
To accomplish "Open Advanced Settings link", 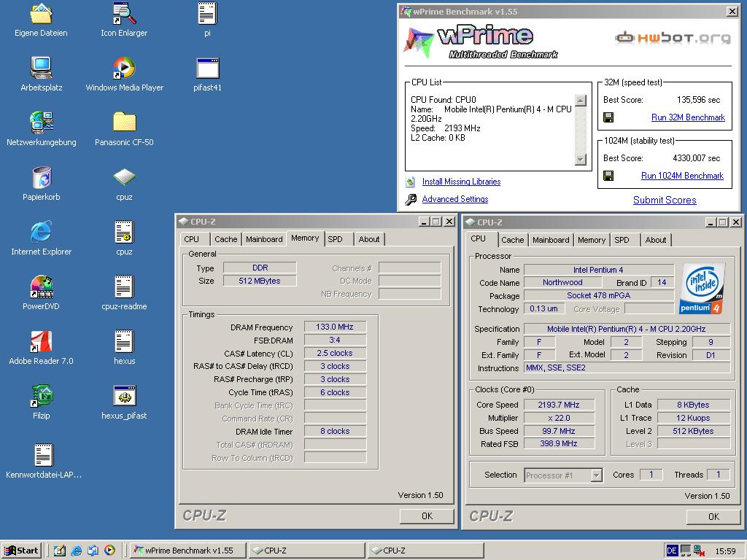I will click(455, 199).
